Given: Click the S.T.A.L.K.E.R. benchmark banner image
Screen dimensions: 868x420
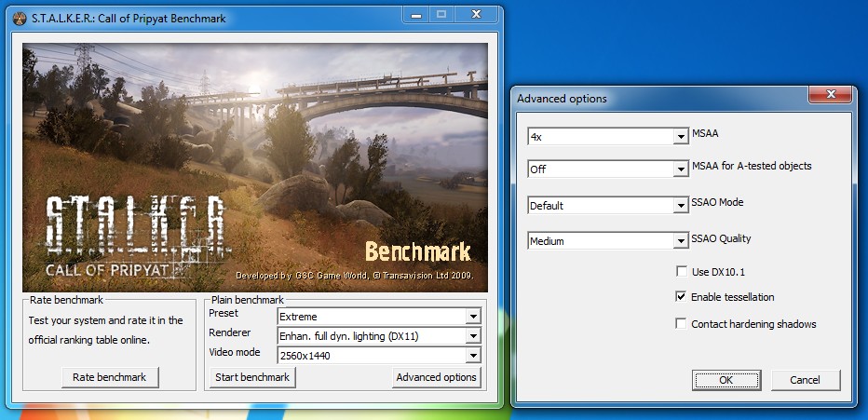Looking at the screenshot, I should (255, 168).
